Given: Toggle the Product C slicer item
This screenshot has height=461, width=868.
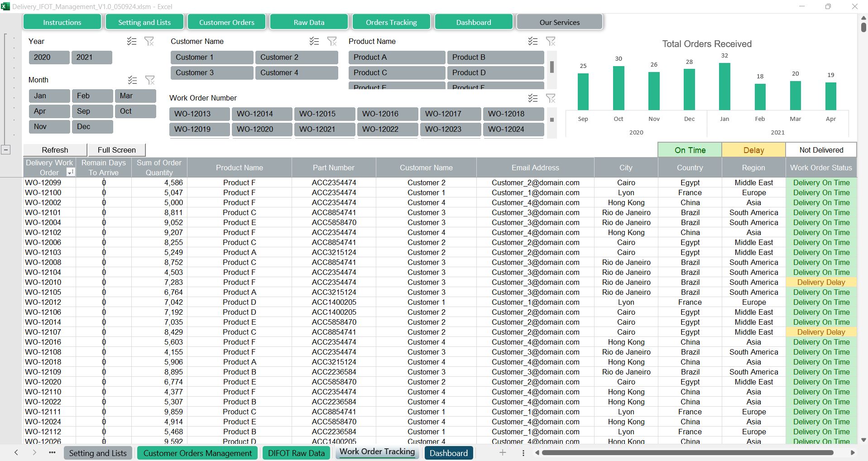Looking at the screenshot, I should tap(397, 73).
